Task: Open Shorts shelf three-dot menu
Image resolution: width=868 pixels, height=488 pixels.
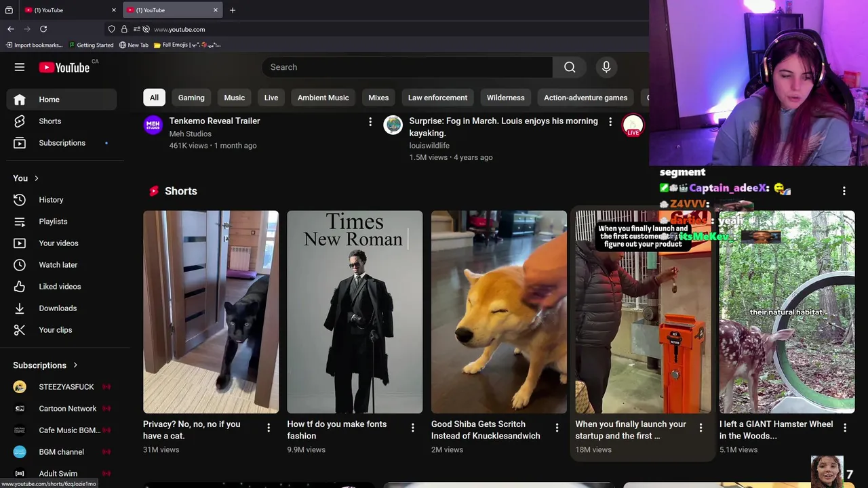Action: (844, 191)
